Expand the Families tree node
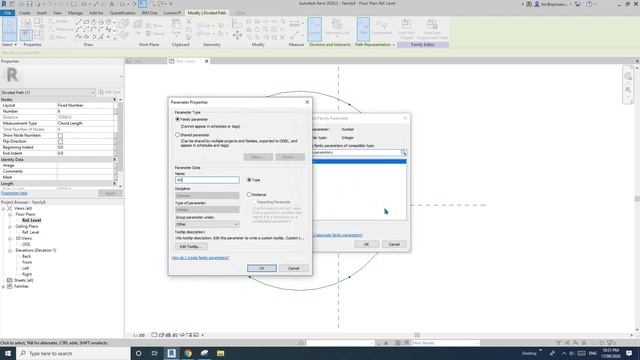640x360 pixels. (3, 287)
